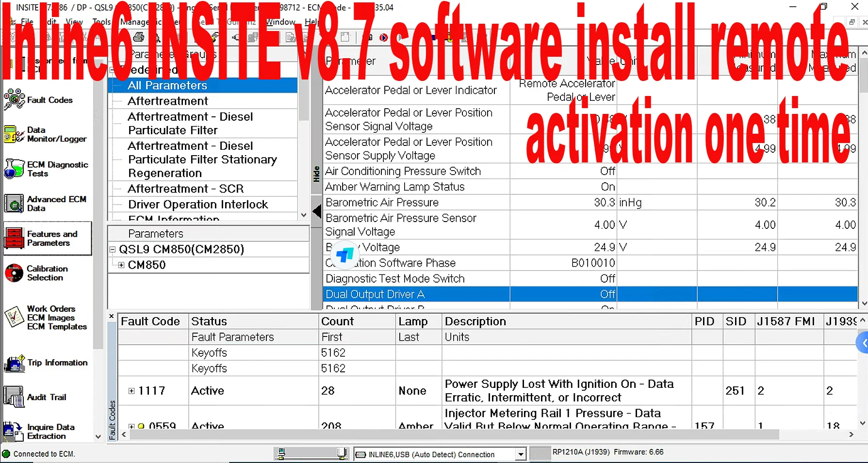The image size is (868, 463).
Task: Open Work Orders ECM Images Templates
Action: click(x=46, y=318)
